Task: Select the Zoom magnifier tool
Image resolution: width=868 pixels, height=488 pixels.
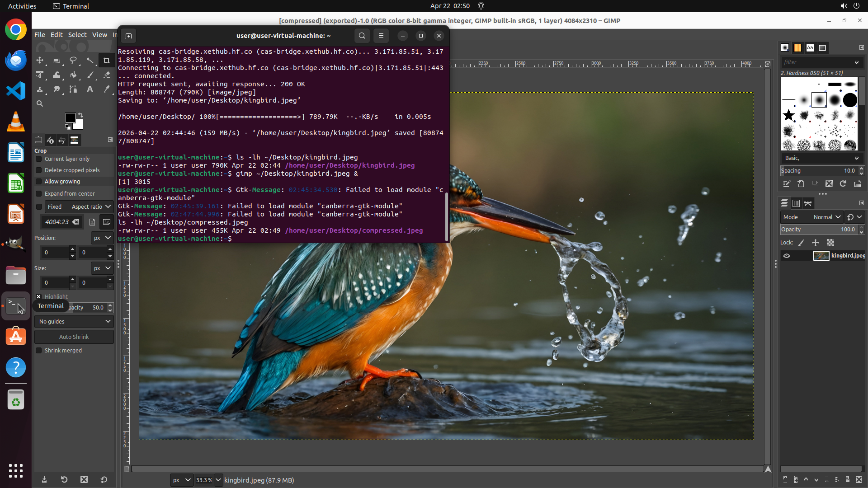Action: [40, 103]
